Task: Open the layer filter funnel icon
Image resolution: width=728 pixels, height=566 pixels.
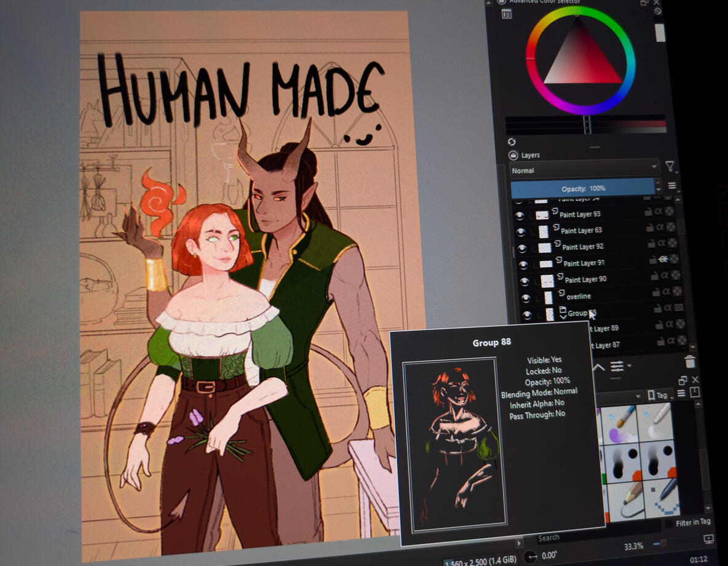Action: click(670, 166)
